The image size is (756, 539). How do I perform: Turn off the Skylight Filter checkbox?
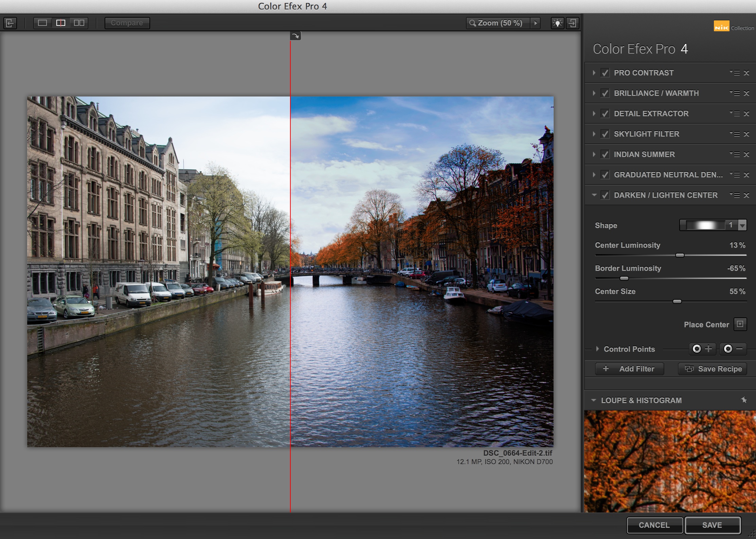(605, 134)
